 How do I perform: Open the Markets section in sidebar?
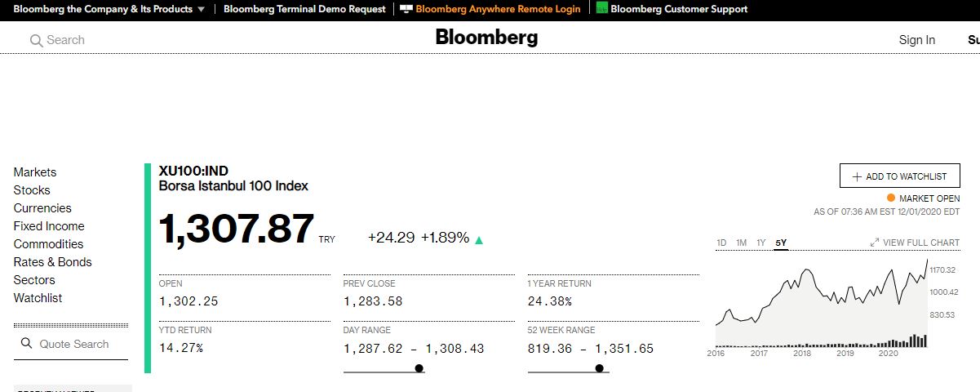pyautogui.click(x=35, y=172)
